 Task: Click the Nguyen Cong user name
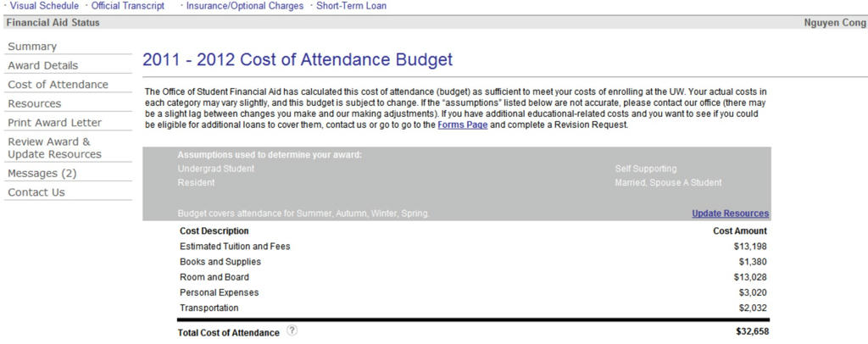[x=834, y=23]
